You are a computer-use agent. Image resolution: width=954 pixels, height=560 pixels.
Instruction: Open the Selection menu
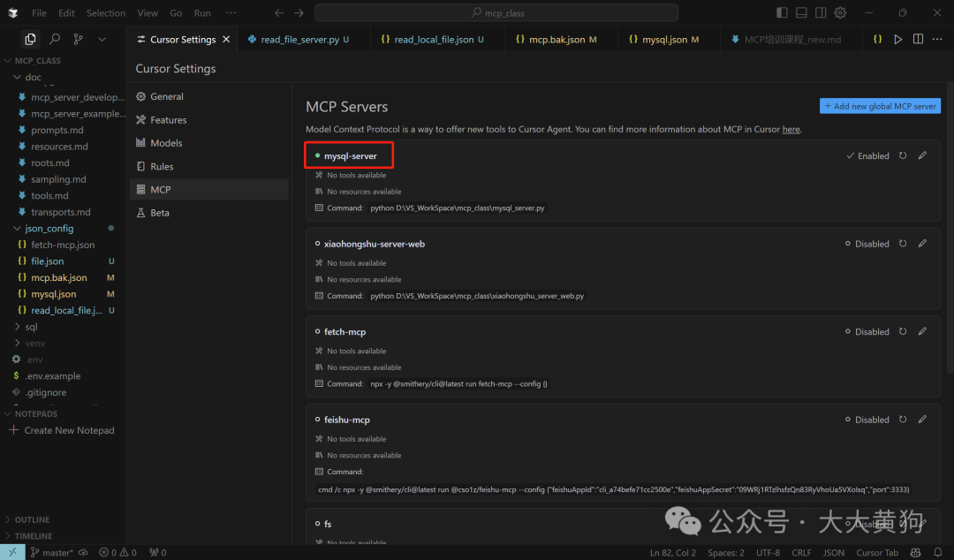click(x=106, y=12)
